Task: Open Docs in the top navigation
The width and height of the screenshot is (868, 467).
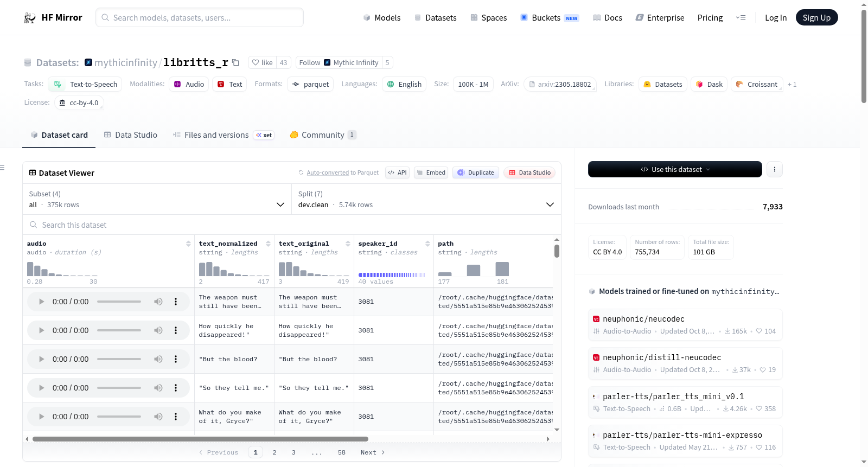Action: 607,17
